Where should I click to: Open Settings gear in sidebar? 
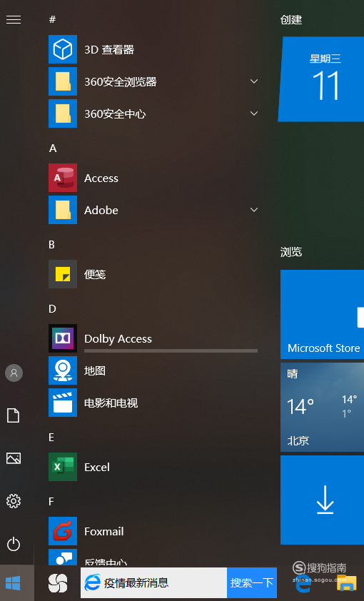pyautogui.click(x=14, y=501)
